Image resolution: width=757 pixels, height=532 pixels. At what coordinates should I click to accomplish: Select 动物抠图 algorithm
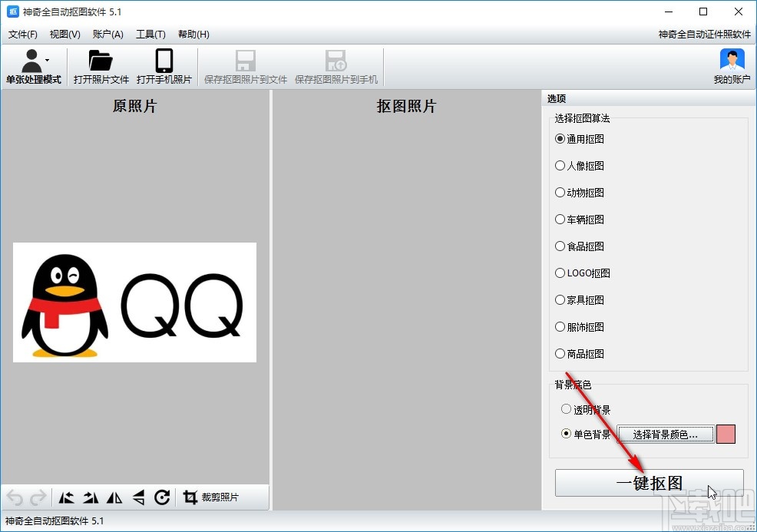pyautogui.click(x=580, y=193)
